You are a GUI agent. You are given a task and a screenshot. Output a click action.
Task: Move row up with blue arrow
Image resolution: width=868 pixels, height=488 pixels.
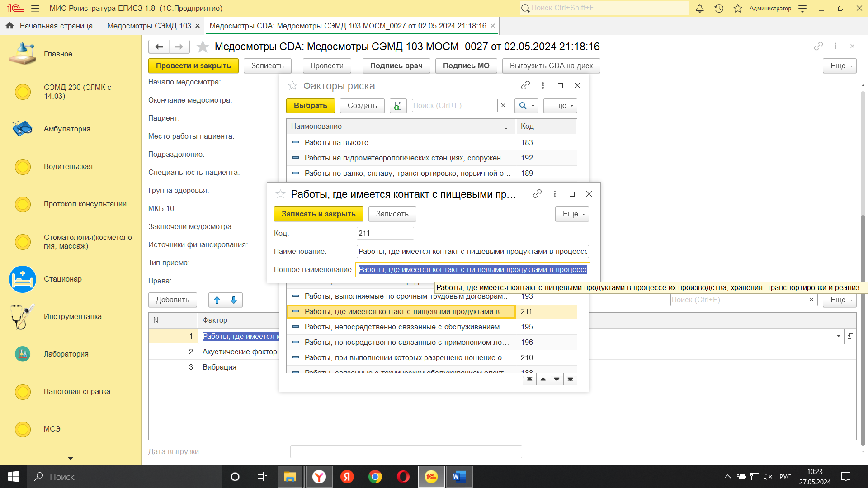pyautogui.click(x=217, y=300)
